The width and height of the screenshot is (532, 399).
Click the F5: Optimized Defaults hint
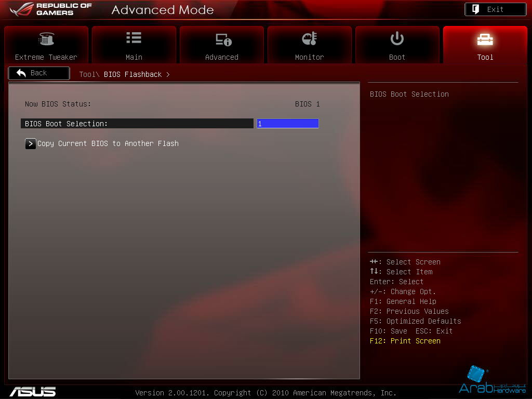[x=416, y=321]
